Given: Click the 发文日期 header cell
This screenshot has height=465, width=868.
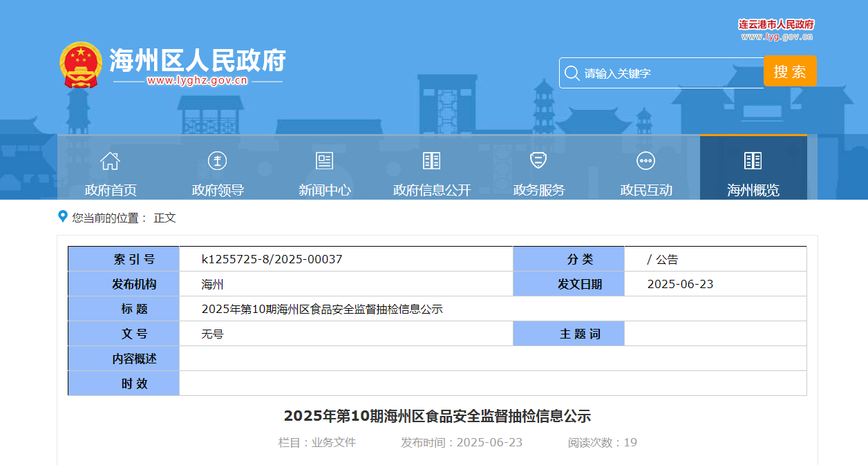Looking at the screenshot, I should [569, 284].
